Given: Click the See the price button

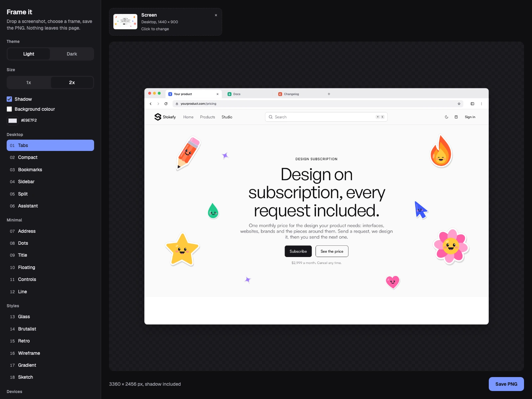Looking at the screenshot, I should click(332, 251).
